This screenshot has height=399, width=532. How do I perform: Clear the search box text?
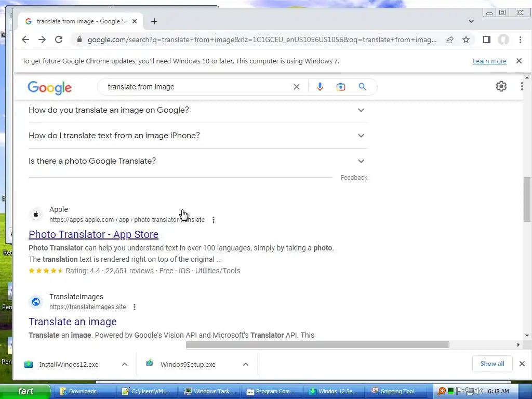(297, 87)
